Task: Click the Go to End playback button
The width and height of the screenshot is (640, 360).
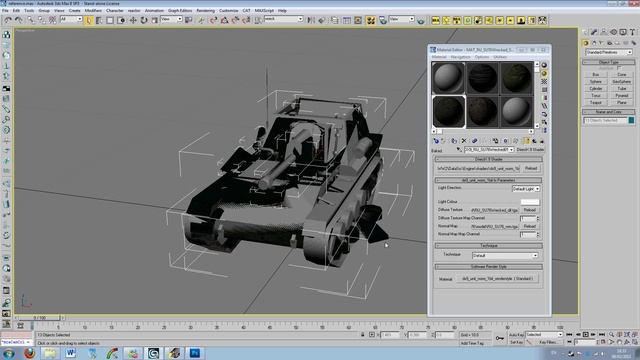Action: tap(602, 335)
